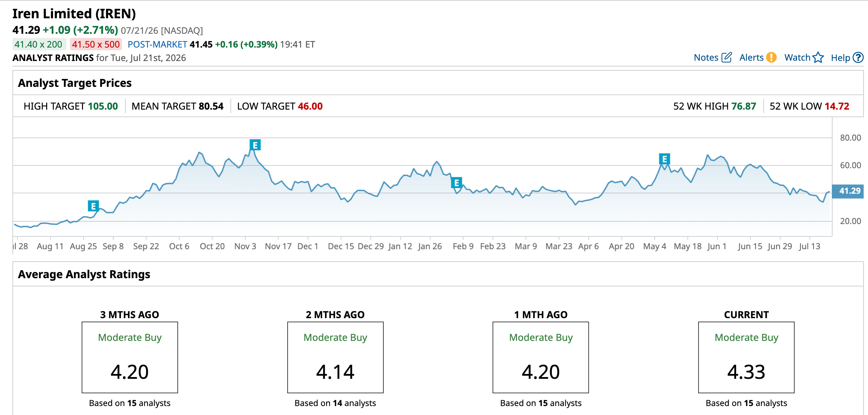The image size is (868, 415).
Task: Click the Jun 15 date axis label
Action: coord(750,246)
